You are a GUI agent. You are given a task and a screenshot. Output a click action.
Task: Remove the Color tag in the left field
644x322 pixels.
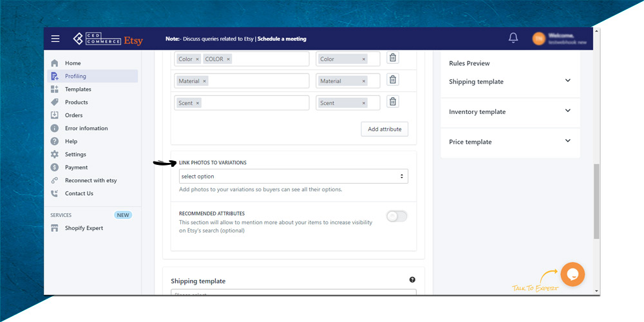(197, 59)
